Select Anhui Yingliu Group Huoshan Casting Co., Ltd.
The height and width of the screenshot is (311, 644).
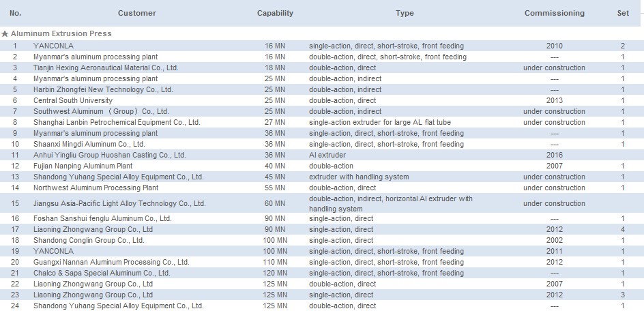tap(110, 155)
